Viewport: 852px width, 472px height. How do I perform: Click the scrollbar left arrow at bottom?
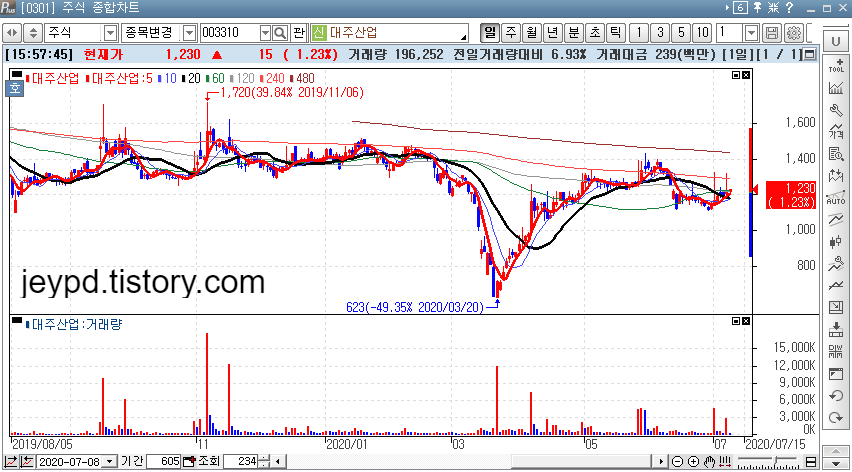coord(278,462)
